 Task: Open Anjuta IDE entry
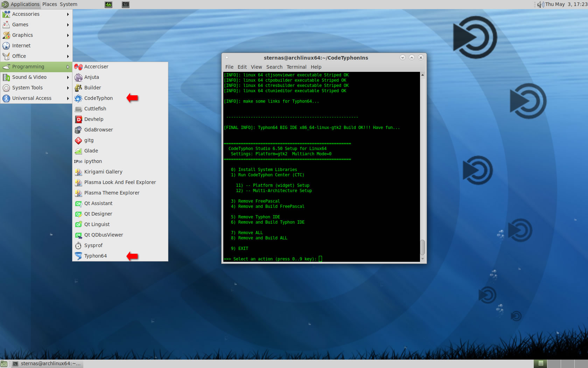(x=120, y=77)
